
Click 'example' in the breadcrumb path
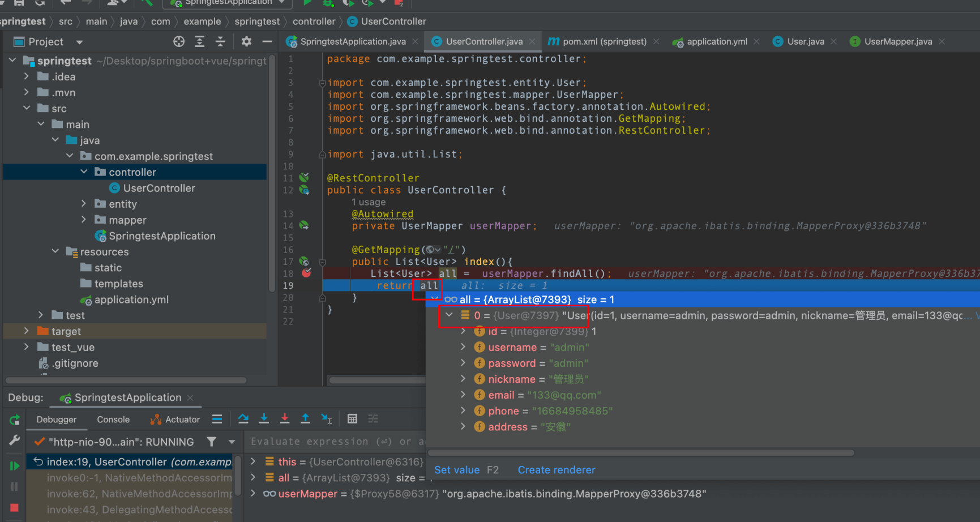[x=202, y=21]
